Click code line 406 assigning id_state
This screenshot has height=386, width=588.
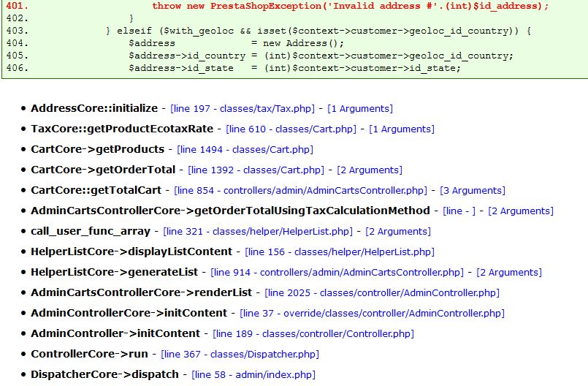point(295,68)
